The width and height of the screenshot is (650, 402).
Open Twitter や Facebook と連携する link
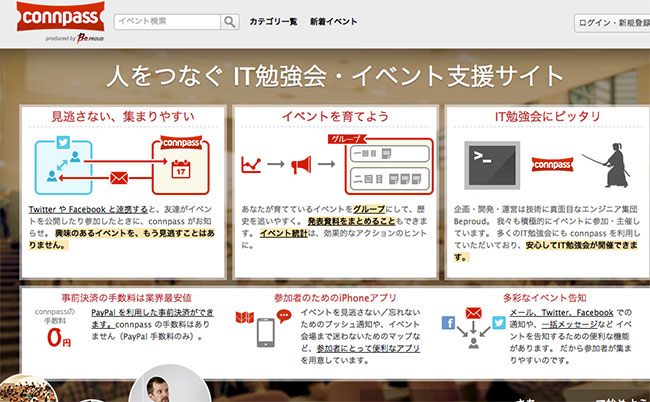coord(88,209)
